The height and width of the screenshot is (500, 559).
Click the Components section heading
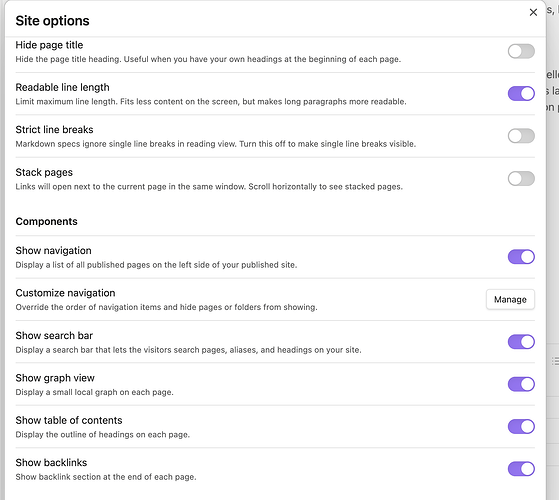pos(46,221)
